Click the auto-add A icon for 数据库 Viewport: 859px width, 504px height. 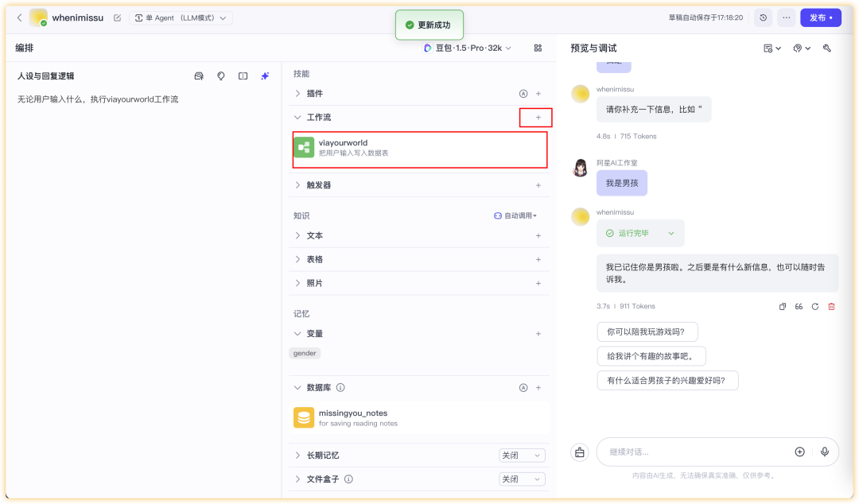(x=523, y=388)
